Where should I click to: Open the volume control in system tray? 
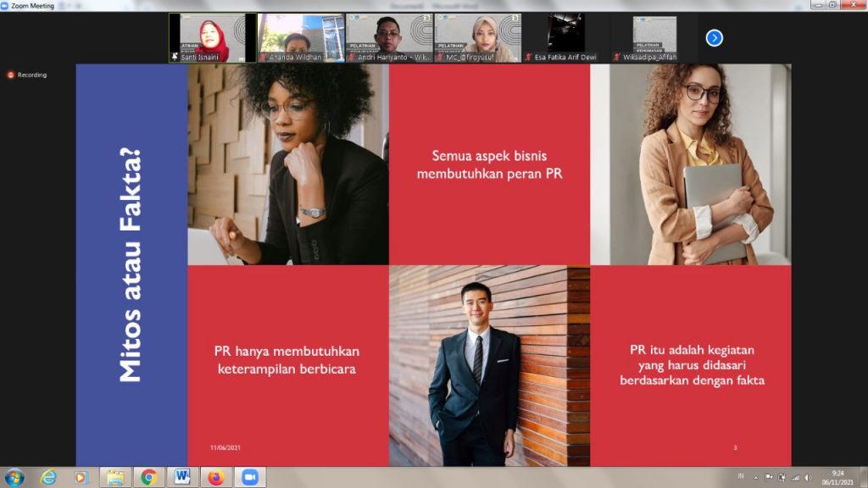[807, 477]
